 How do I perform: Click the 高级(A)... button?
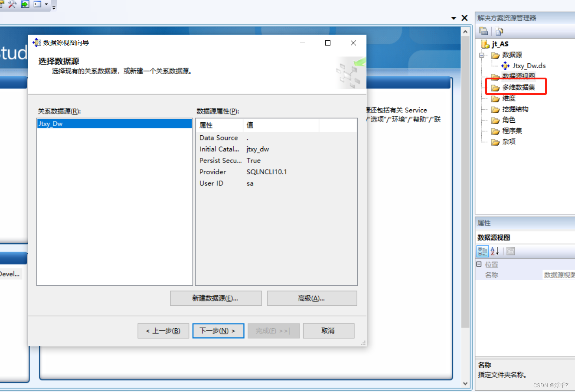point(312,298)
